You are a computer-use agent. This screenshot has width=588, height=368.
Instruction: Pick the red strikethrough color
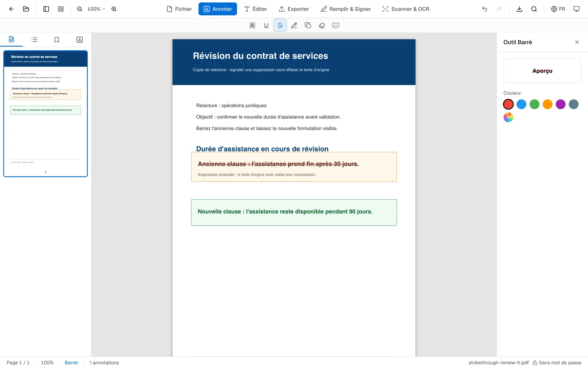[x=508, y=104]
